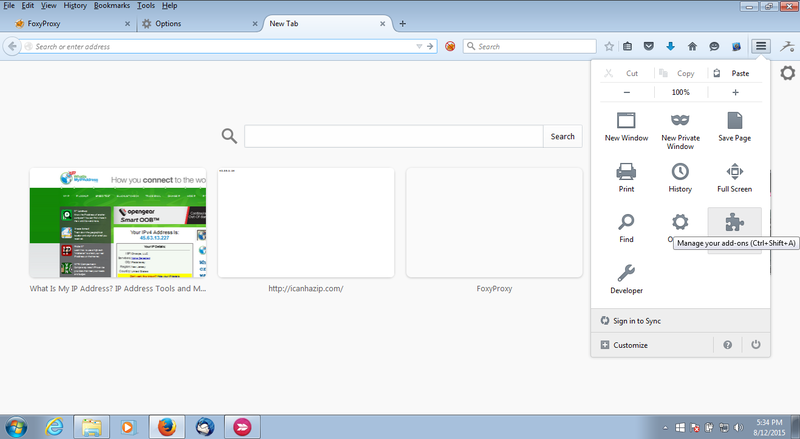Open a new tab with plus button
This screenshot has height=439, width=800.
(403, 23)
